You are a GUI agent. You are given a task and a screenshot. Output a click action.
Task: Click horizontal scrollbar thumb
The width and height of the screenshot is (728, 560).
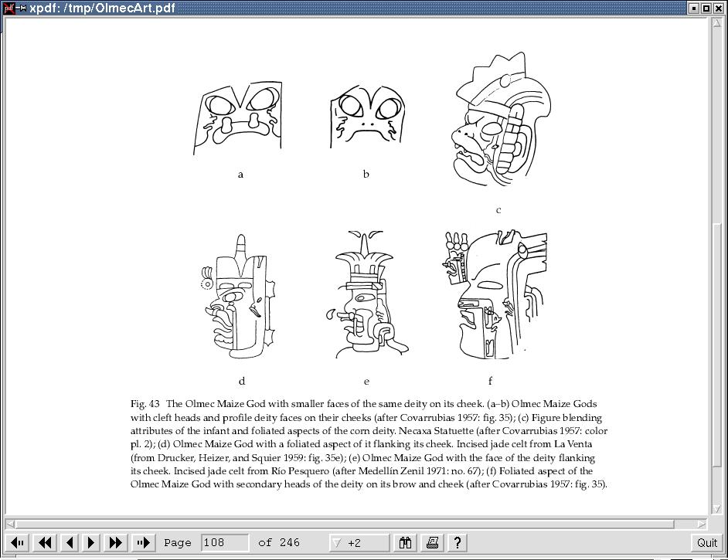point(345,524)
